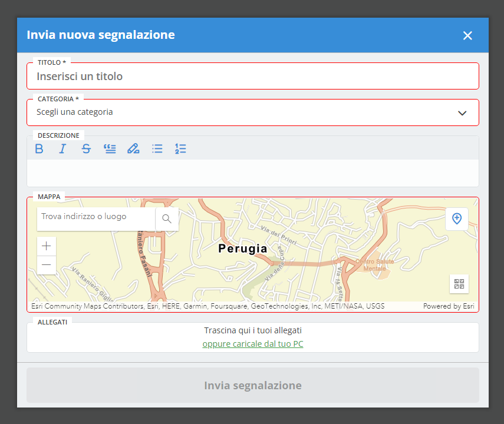This screenshot has height=424, width=504.
Task: Apply strikethrough formatting
Action: (86, 148)
